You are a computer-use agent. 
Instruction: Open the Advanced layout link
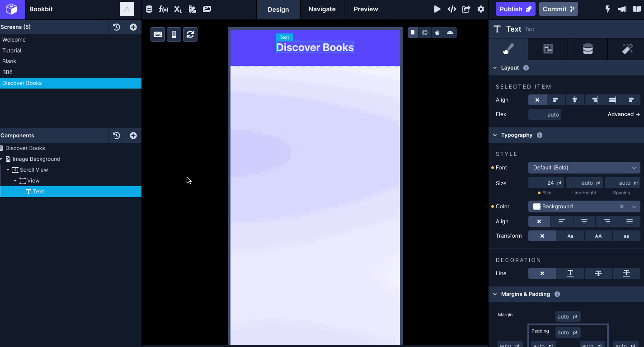tap(624, 114)
